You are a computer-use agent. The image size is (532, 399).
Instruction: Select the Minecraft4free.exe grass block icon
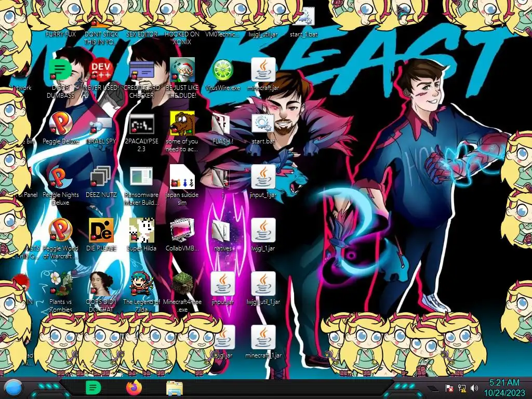pos(182,284)
